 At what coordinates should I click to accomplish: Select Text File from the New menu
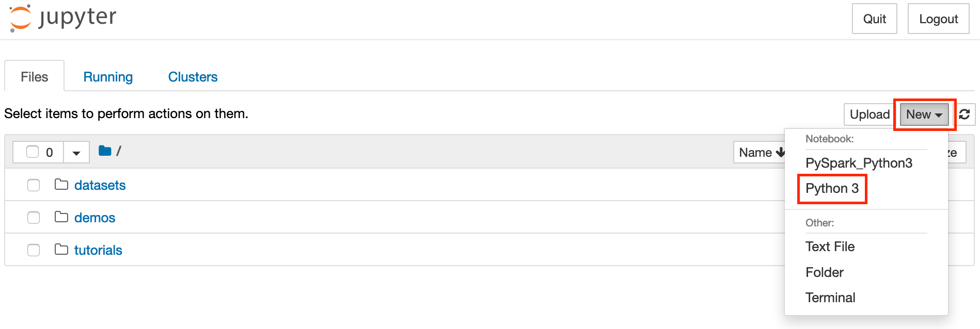(x=830, y=246)
